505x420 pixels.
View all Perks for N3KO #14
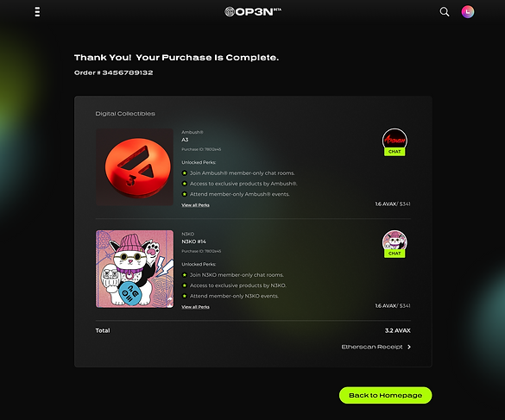[x=195, y=307]
